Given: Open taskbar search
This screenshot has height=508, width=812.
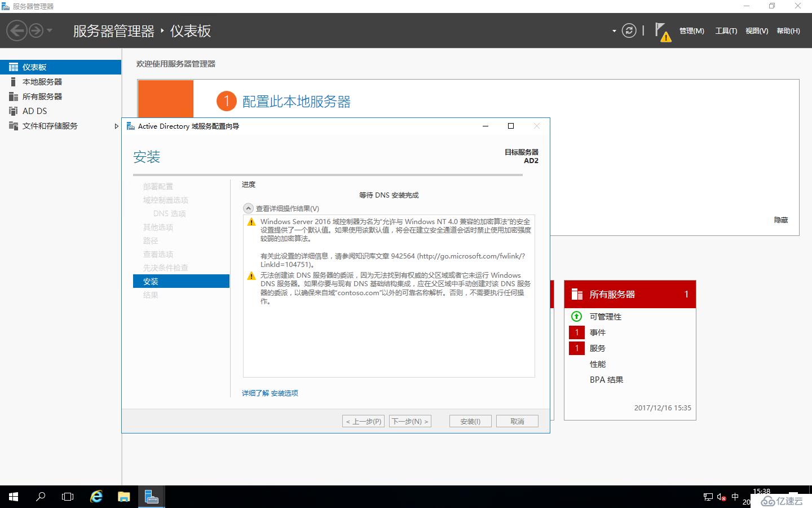Looking at the screenshot, I should tap(41, 497).
